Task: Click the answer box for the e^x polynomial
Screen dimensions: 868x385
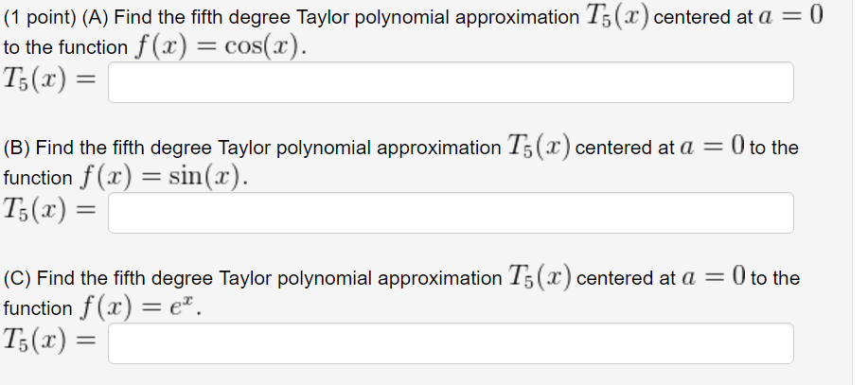Action: [451, 343]
